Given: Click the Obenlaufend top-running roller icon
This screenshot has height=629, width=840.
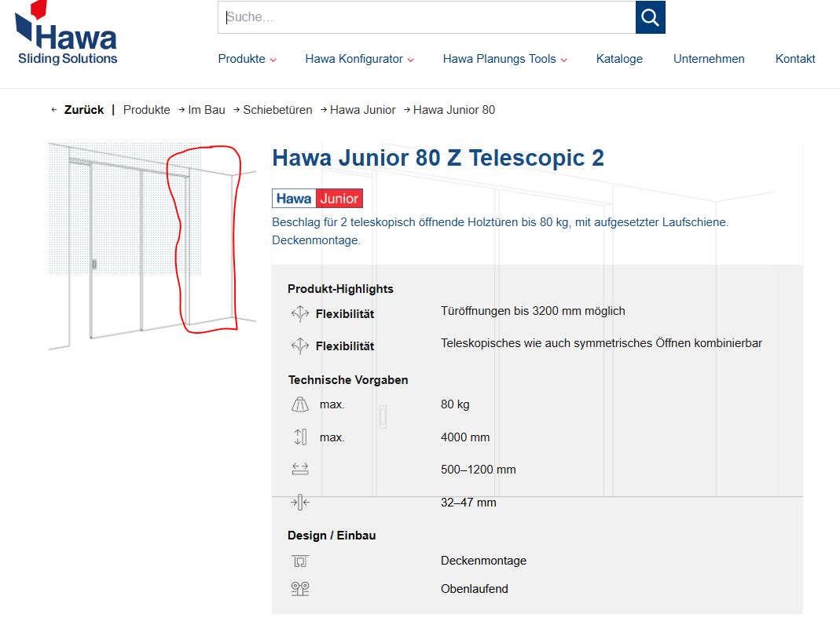Looking at the screenshot, I should point(300,589).
